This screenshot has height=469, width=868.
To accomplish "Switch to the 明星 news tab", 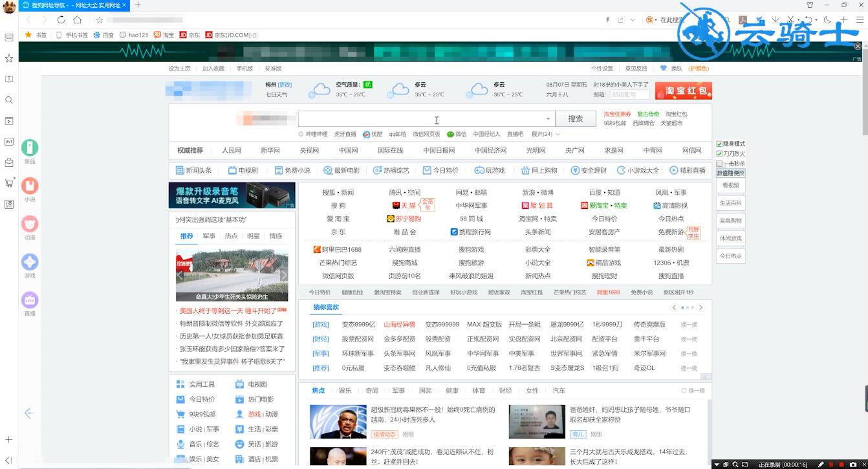I will click(254, 236).
